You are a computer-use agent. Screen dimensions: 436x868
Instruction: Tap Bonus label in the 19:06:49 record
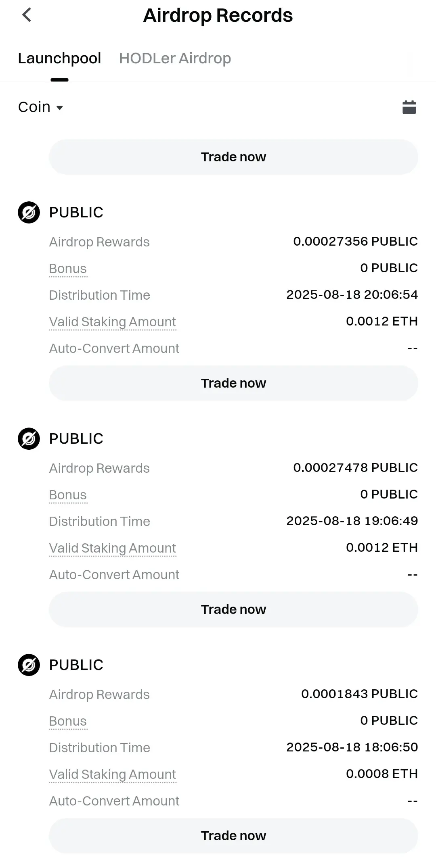pyautogui.click(x=68, y=495)
